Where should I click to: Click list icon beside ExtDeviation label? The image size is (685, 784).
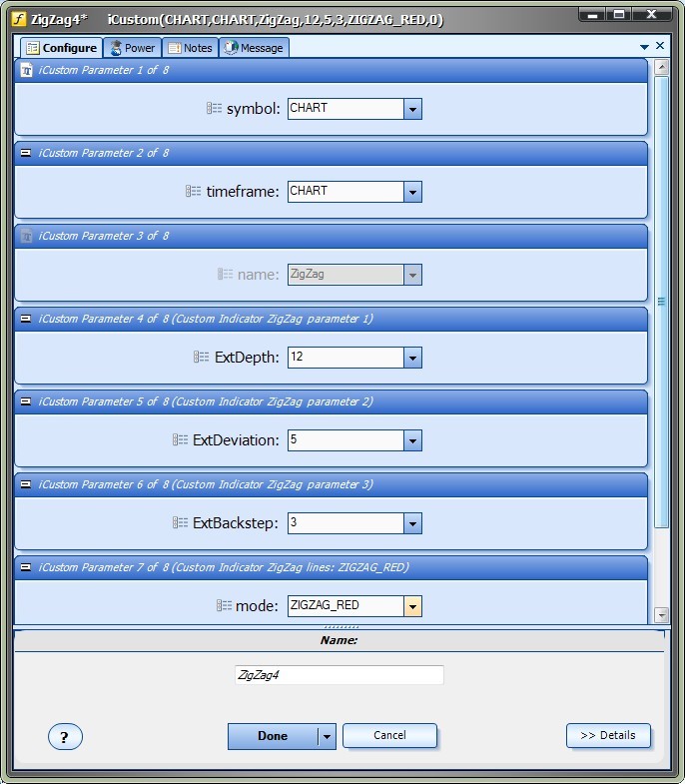tap(180, 440)
